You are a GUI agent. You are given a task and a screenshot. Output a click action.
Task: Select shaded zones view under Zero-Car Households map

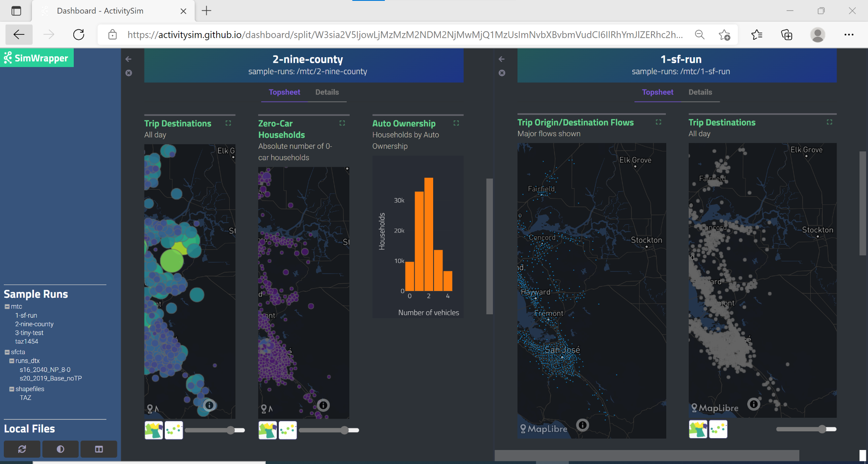tap(267, 430)
